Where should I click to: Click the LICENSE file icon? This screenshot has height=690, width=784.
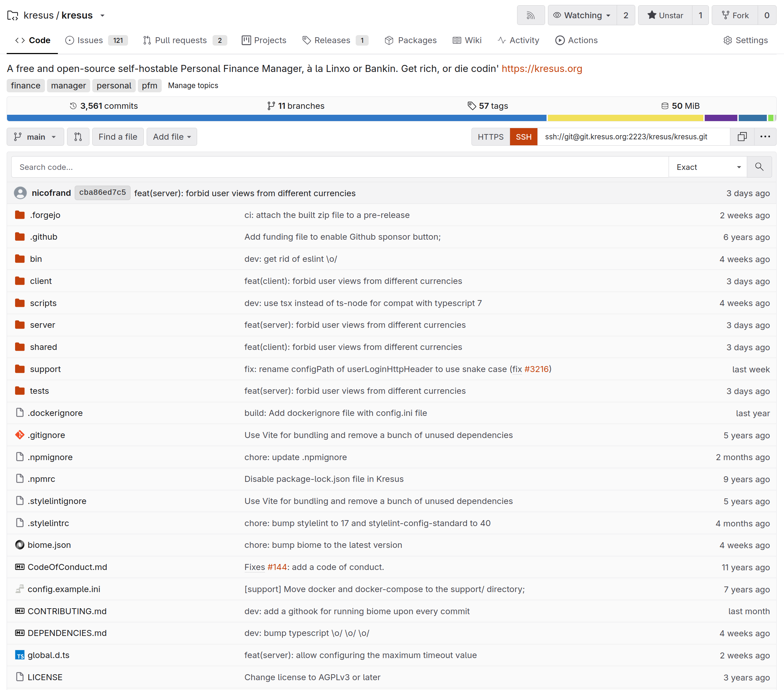tap(20, 677)
